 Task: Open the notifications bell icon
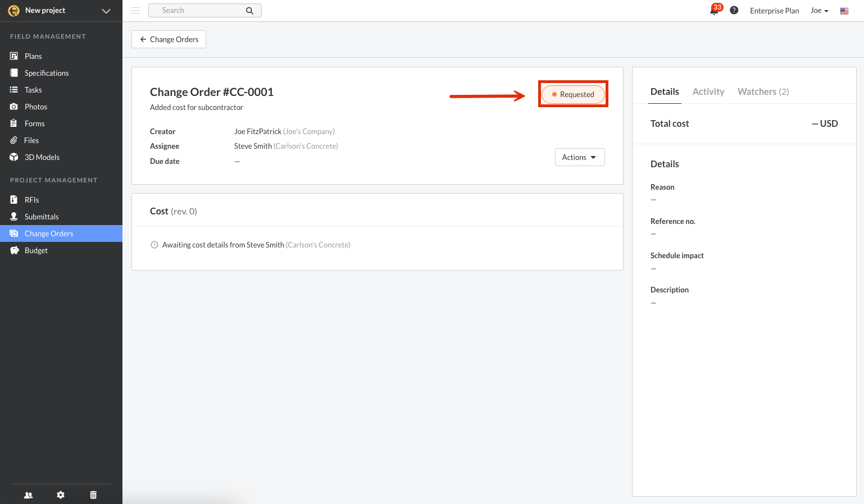pyautogui.click(x=714, y=11)
